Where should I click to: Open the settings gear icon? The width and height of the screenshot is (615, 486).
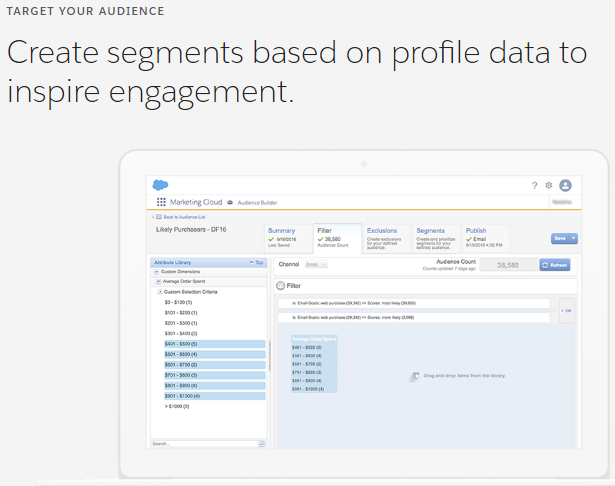pyautogui.click(x=549, y=185)
